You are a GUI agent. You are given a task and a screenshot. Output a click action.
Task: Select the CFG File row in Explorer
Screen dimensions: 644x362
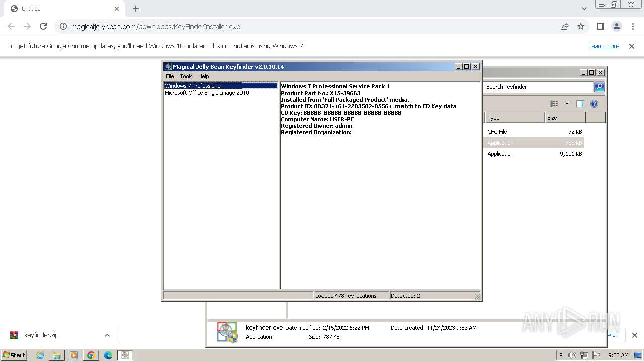533,132
